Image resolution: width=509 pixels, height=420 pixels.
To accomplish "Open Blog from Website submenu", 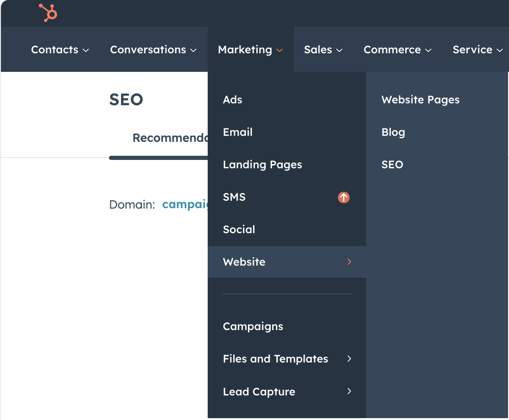I will pos(393,132).
